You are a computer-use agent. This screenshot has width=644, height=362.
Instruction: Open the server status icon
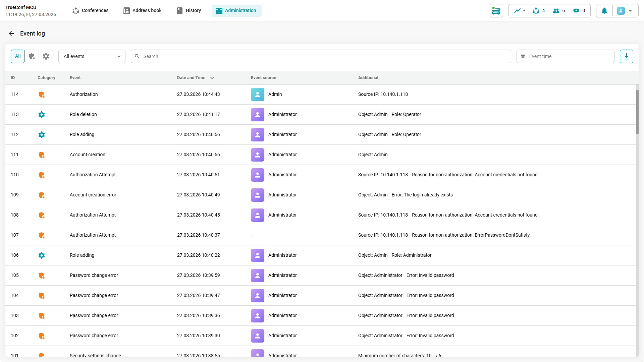(496, 11)
